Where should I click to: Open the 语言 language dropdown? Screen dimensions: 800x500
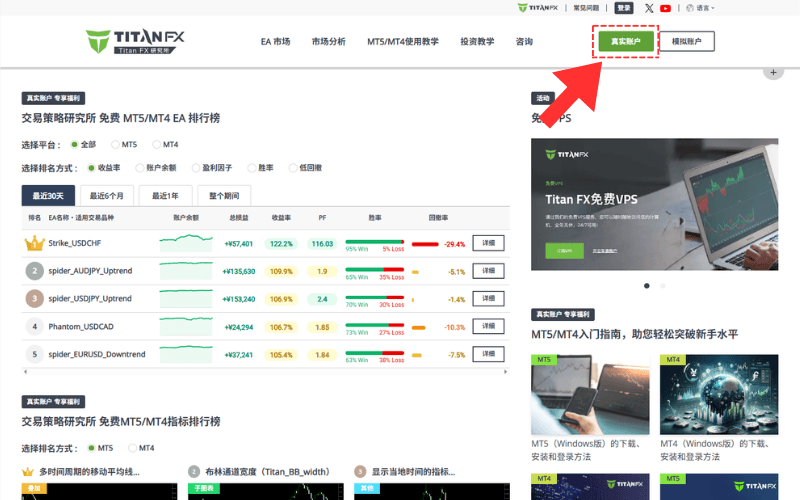point(701,8)
